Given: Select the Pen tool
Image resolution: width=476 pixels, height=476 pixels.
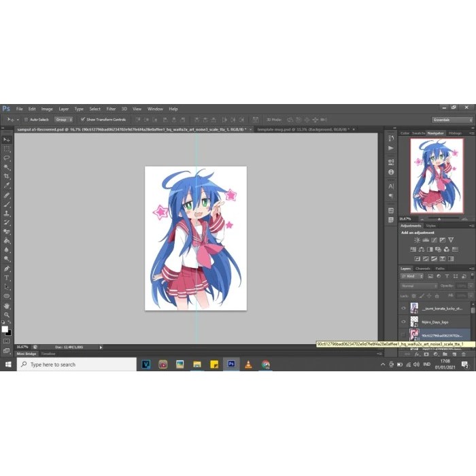Looking at the screenshot, I should pyautogui.click(x=7, y=269).
